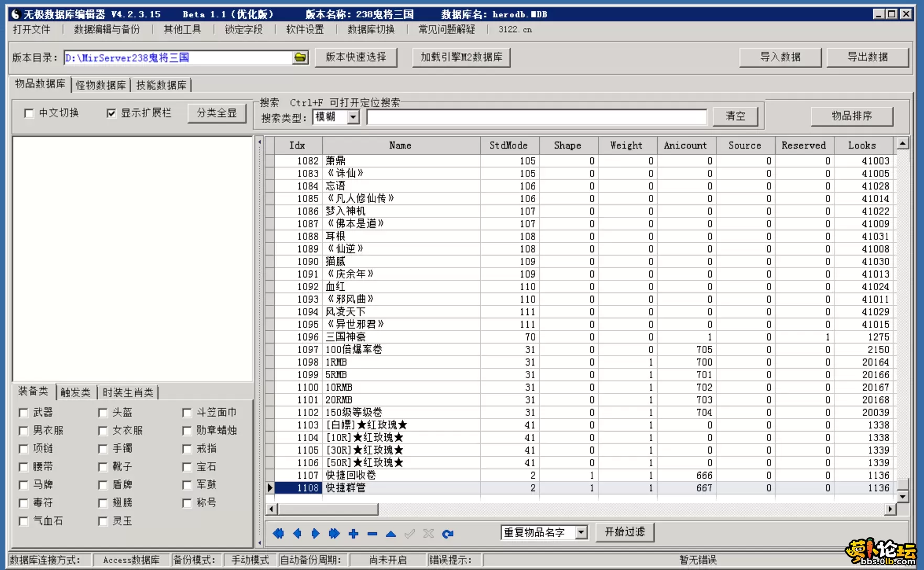Open the 软件设置 menu
The height and width of the screenshot is (570, 924).
click(x=305, y=29)
